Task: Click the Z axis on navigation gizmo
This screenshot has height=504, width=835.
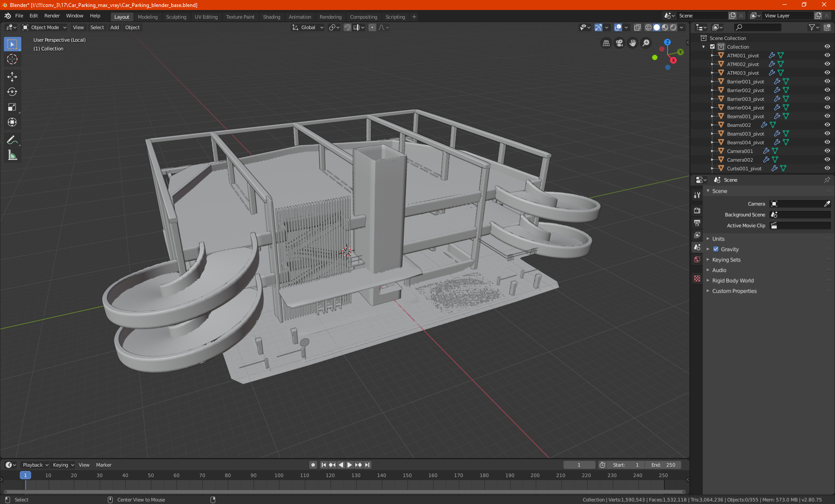Action: [x=667, y=42]
